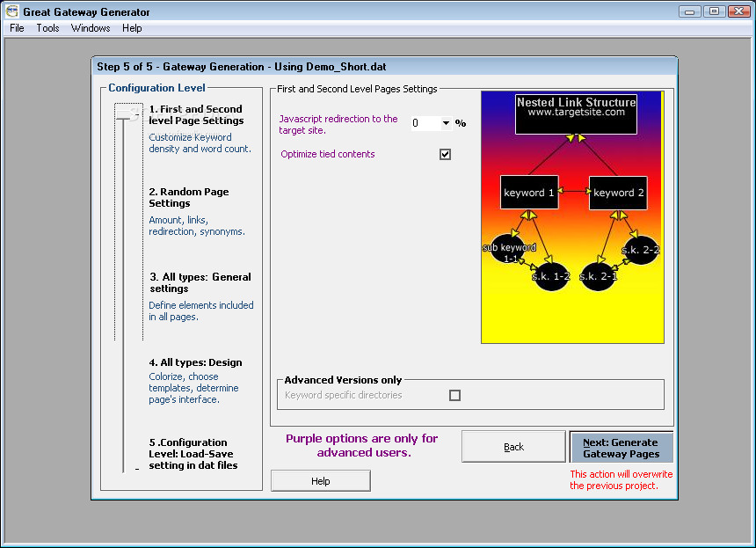Select 1. First and Second level Page Settings
This screenshot has height=548, width=756.
[196, 115]
